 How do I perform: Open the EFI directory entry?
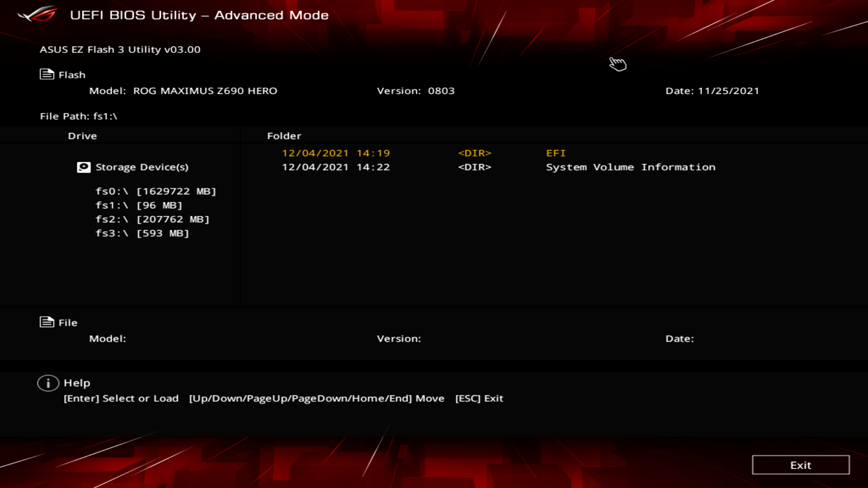point(556,153)
